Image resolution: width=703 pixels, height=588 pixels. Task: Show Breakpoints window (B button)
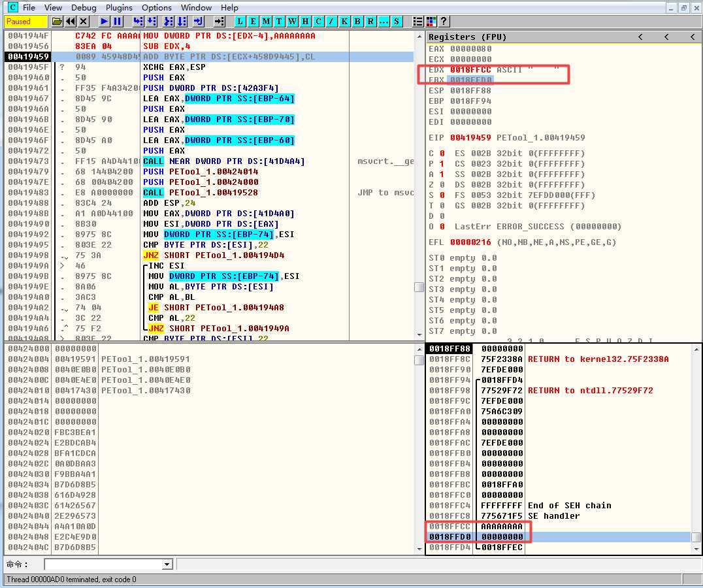coord(357,22)
